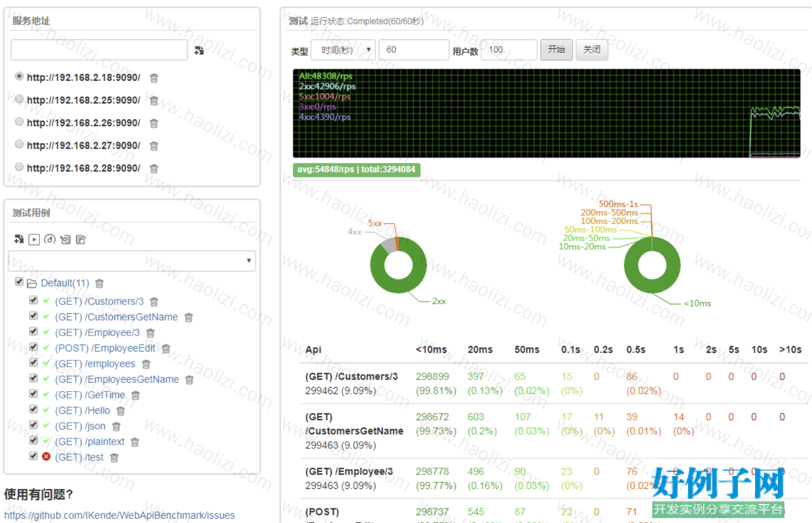Delete (GET) /Hello test case
Image resolution: width=812 pixels, height=523 pixels.
[x=121, y=411]
